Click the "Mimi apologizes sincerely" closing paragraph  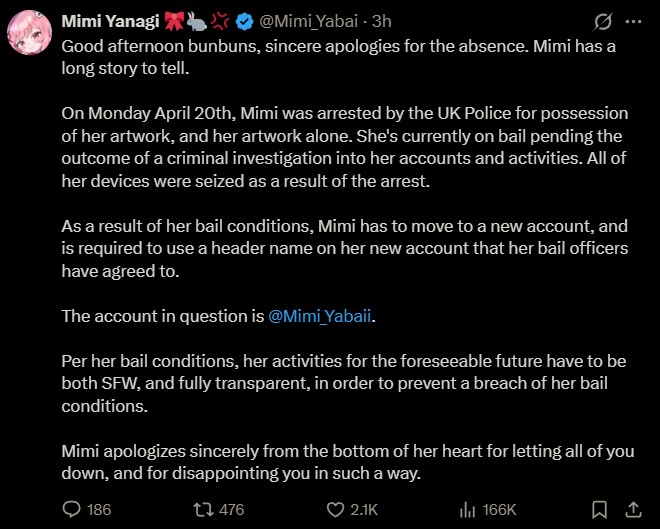tap(348, 462)
